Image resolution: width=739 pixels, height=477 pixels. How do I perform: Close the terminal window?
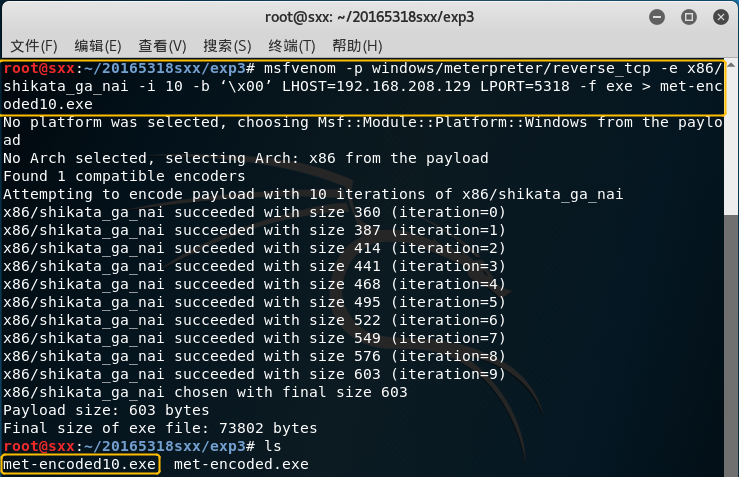pos(721,17)
